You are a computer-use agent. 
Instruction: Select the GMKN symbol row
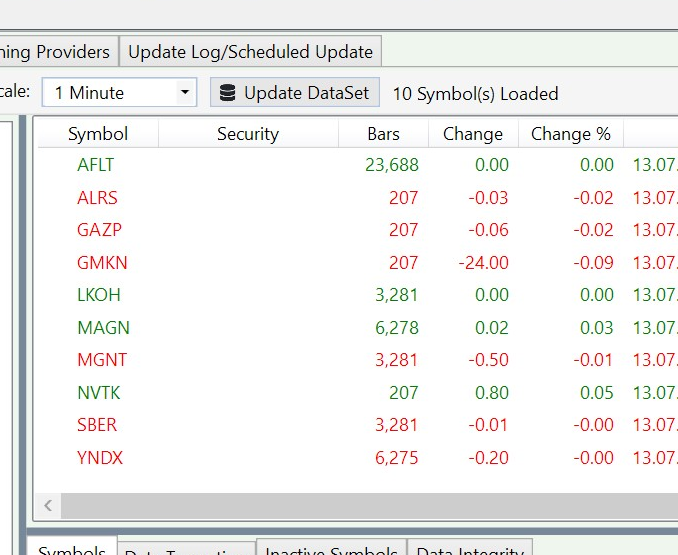coord(358,263)
